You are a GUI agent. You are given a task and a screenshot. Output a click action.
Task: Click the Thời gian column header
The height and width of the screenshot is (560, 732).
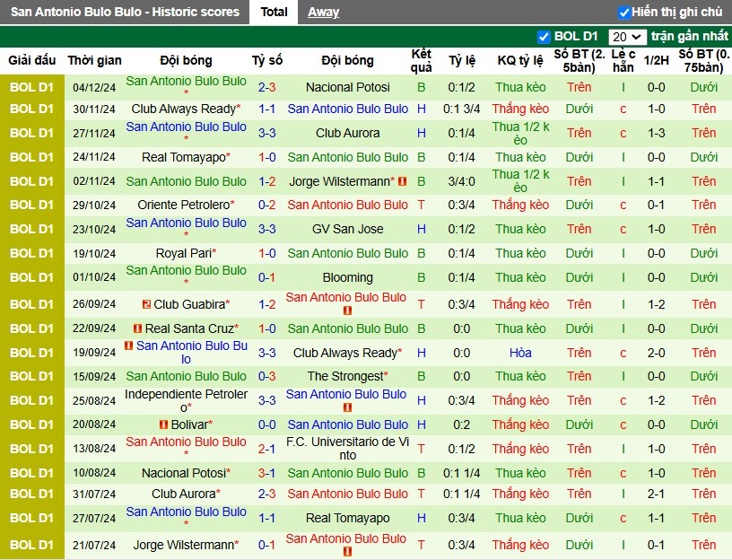point(94,60)
